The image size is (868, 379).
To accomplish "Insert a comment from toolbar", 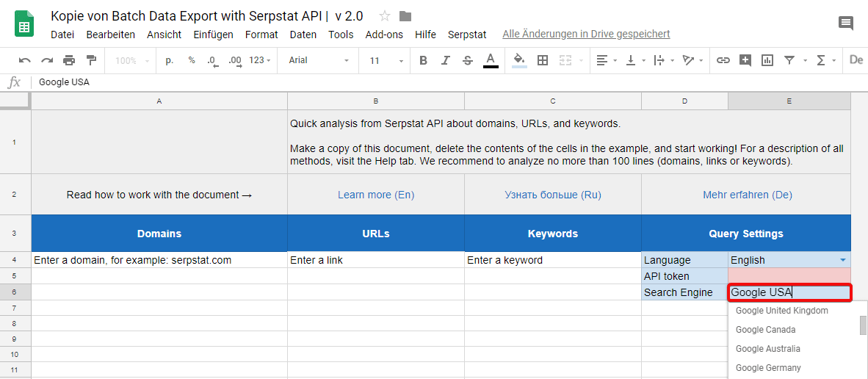I will [x=745, y=61].
